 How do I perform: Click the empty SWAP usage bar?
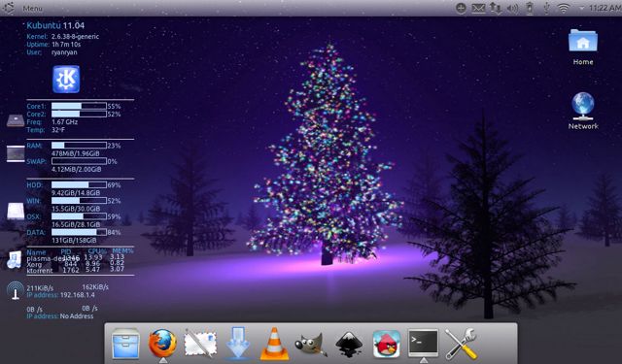tap(79, 161)
